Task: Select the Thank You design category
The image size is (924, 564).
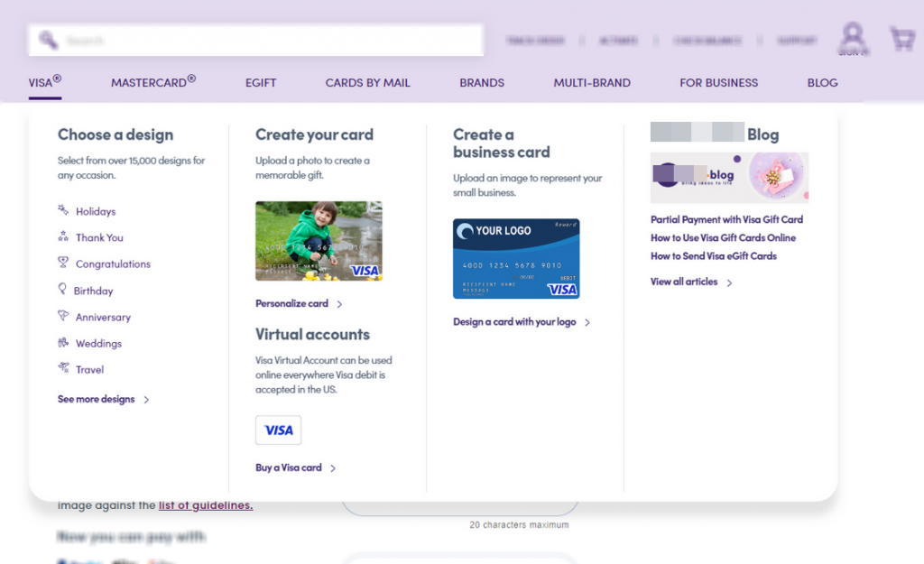Action: (99, 237)
